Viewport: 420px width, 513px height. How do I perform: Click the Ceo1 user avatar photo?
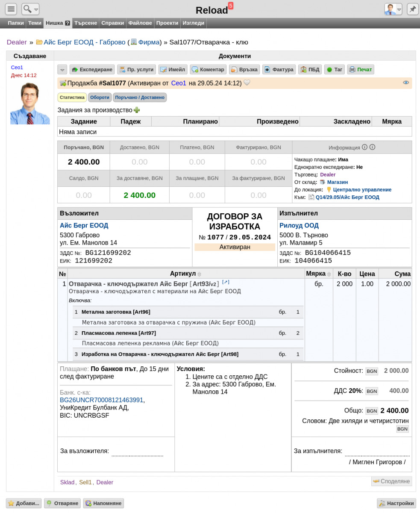[30, 103]
